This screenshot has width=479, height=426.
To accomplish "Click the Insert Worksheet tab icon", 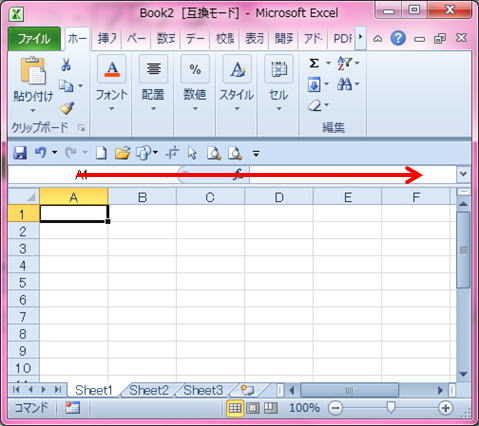I will pyautogui.click(x=248, y=390).
